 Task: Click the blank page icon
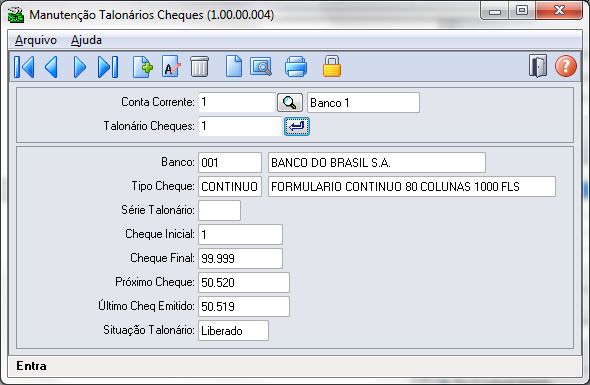point(234,66)
